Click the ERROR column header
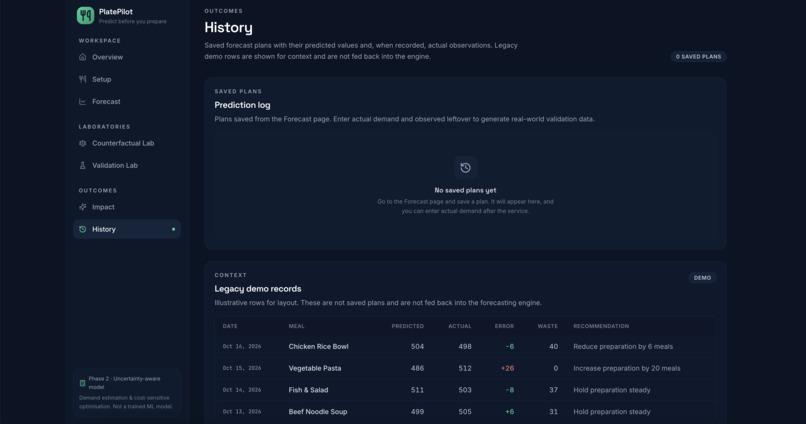This screenshot has width=806, height=424. [x=504, y=326]
